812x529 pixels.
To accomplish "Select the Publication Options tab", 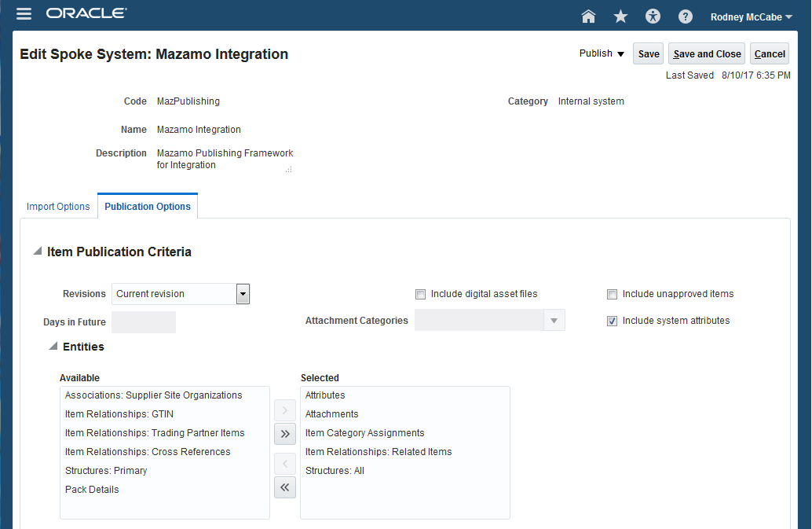I will pos(148,206).
